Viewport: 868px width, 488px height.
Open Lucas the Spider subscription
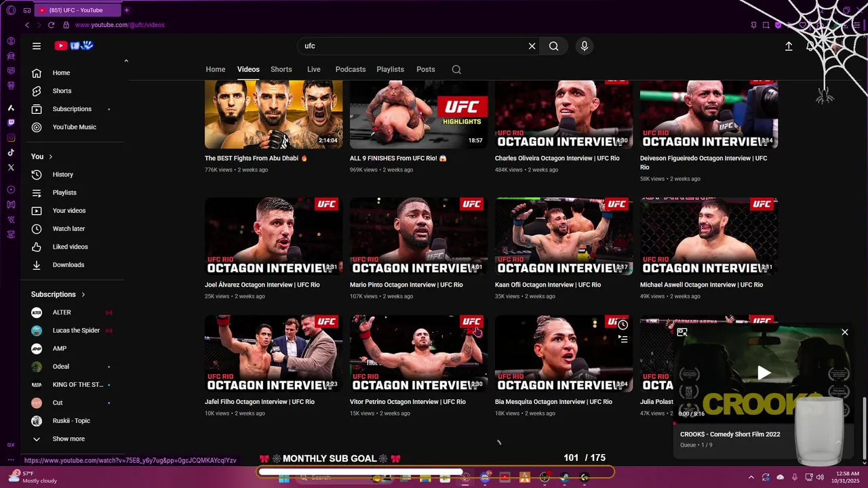(x=76, y=330)
